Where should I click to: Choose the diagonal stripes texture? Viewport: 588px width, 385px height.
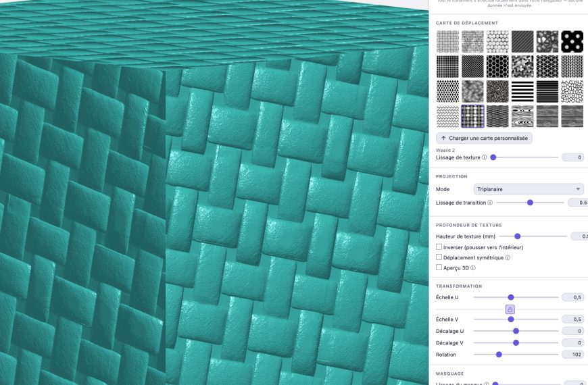[522, 41]
